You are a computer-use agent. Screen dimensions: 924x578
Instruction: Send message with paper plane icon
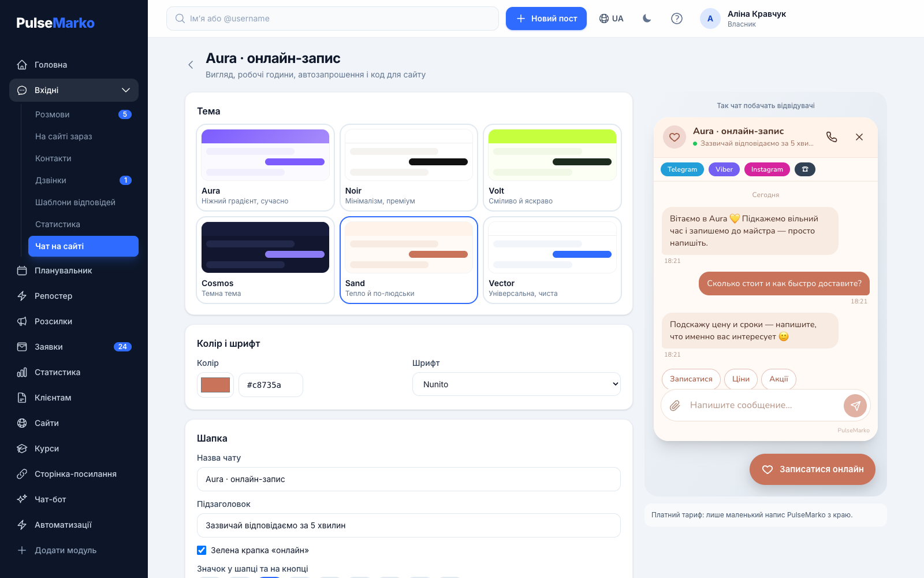pos(855,405)
